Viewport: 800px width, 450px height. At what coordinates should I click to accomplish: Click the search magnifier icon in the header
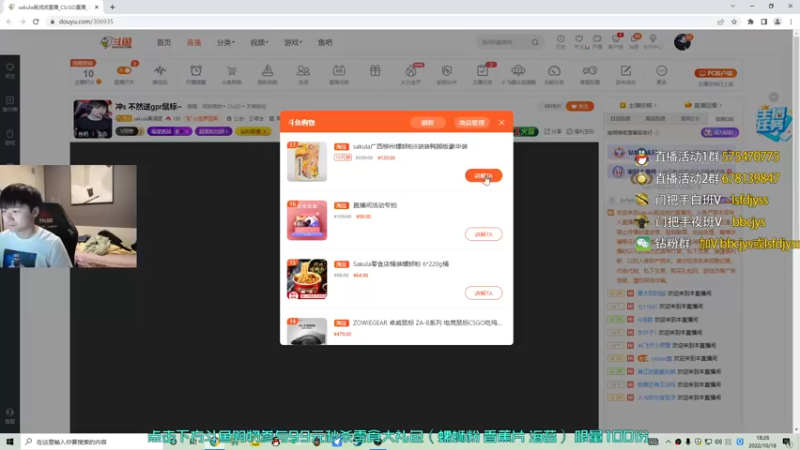[535, 42]
